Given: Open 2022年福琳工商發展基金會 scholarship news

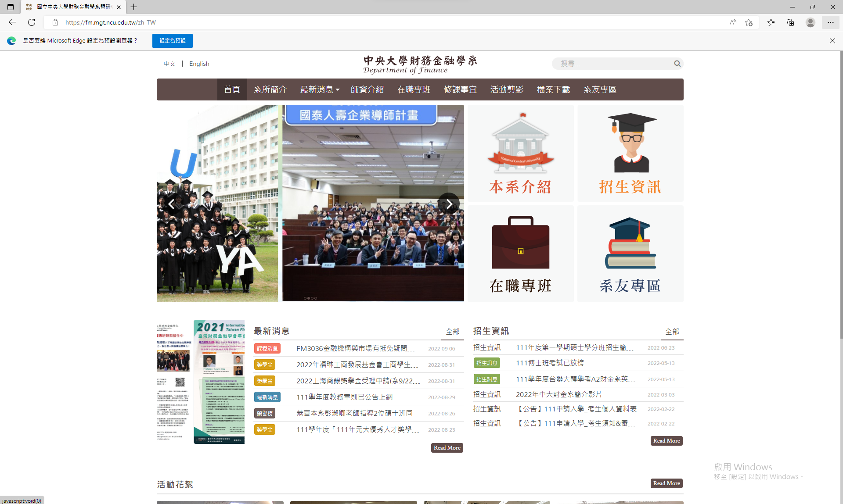Looking at the screenshot, I should pyautogui.click(x=357, y=365).
